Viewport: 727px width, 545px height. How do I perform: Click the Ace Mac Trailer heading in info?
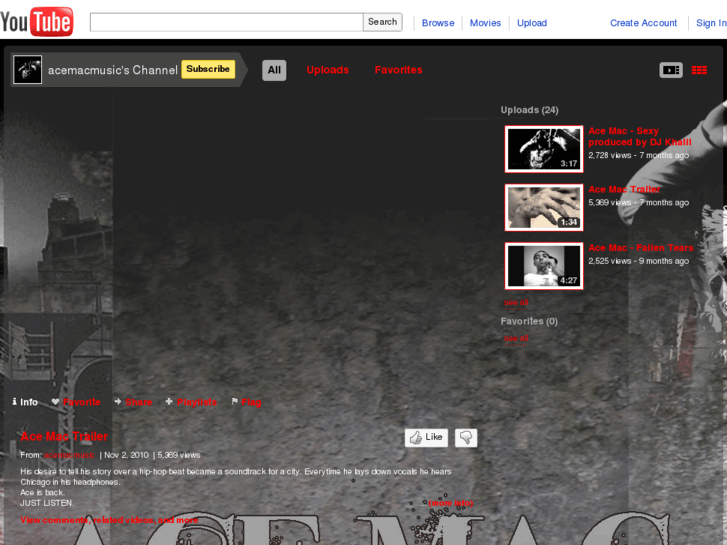[64, 436]
